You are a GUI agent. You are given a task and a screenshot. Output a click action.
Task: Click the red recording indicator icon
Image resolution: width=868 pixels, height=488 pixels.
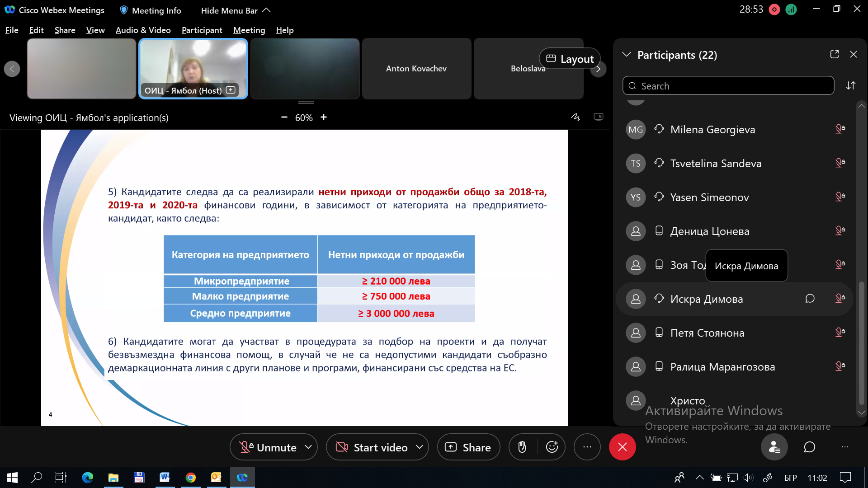774,9
